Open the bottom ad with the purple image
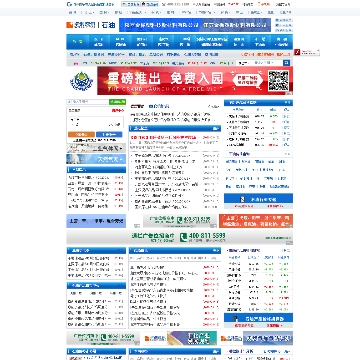Screen dimensions: 360x360 point(180,338)
